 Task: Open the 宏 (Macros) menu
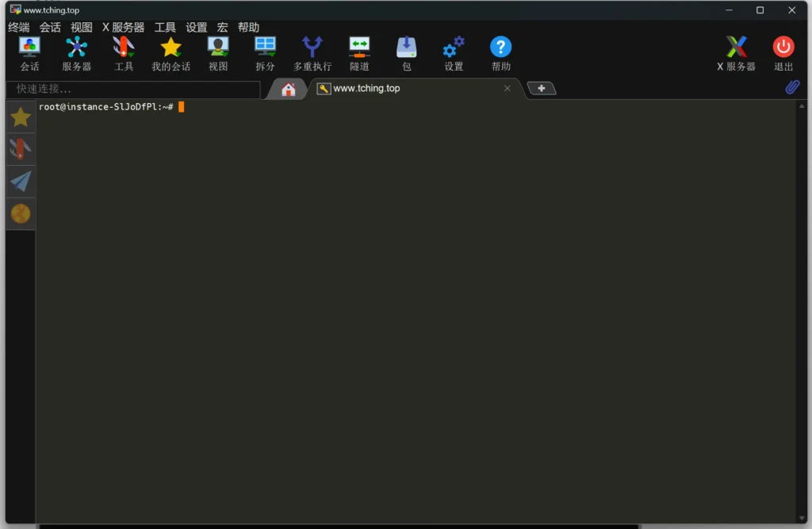pyautogui.click(x=222, y=27)
